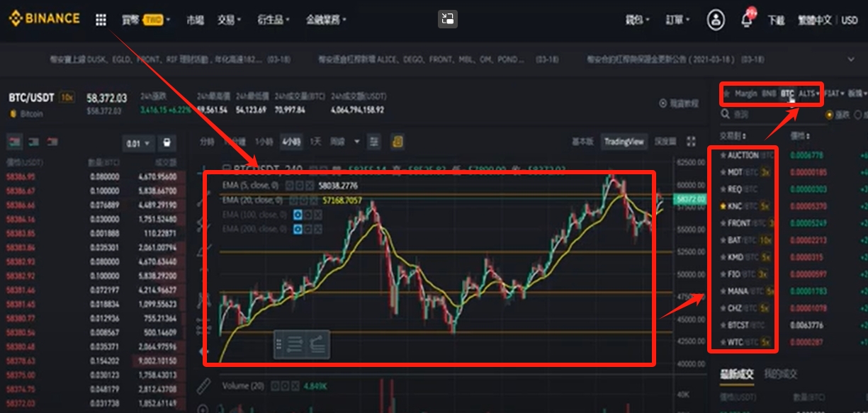Expand the 交易 trade menu
The image size is (868, 413).
point(229,20)
